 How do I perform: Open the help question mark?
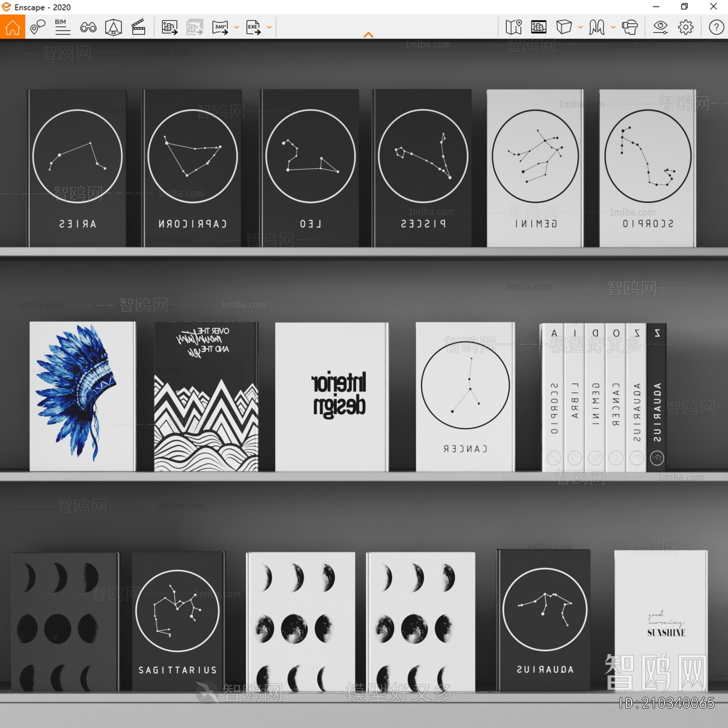(x=716, y=27)
